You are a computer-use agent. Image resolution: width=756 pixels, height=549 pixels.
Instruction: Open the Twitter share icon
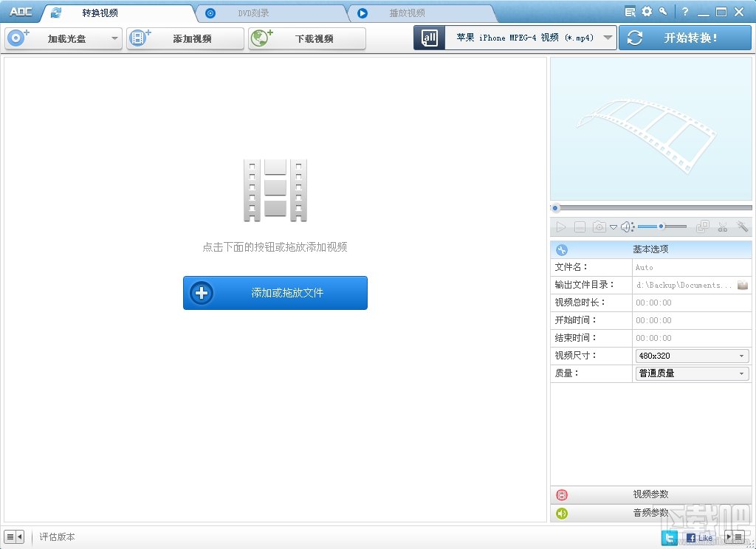click(669, 538)
